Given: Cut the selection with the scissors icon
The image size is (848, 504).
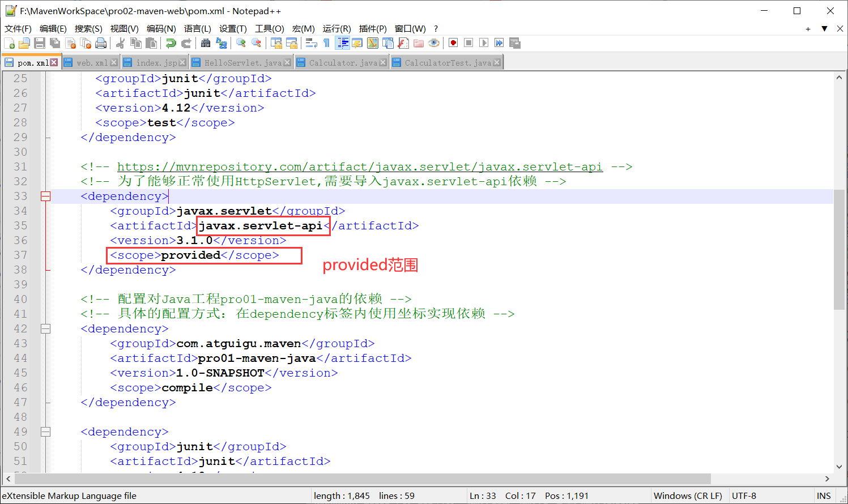Looking at the screenshot, I should (120, 43).
